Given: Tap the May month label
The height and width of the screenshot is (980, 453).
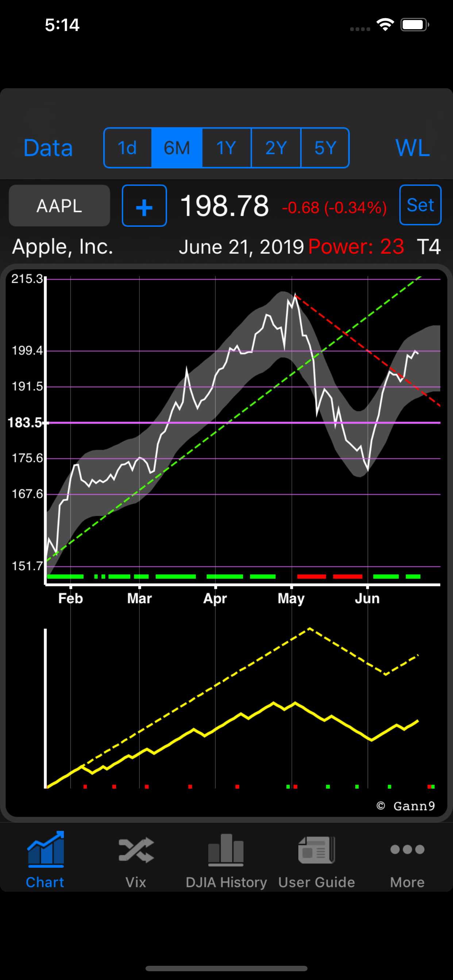Looking at the screenshot, I should (x=291, y=599).
